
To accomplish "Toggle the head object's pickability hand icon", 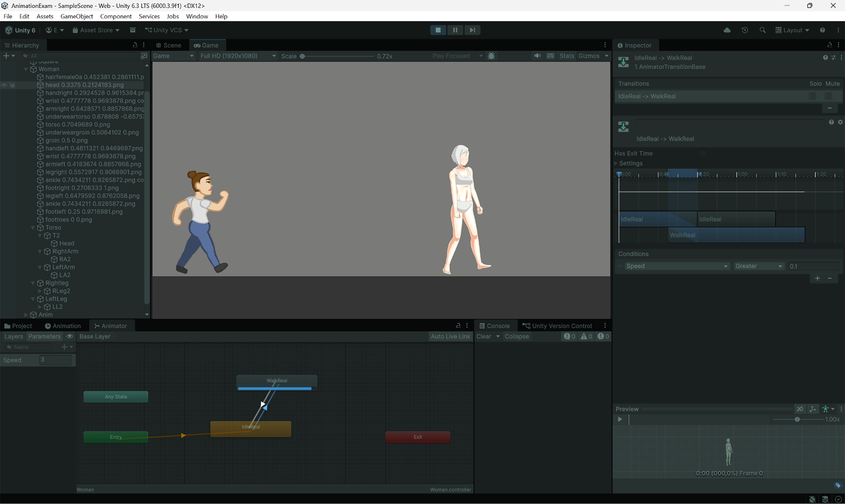I will 12,85.
